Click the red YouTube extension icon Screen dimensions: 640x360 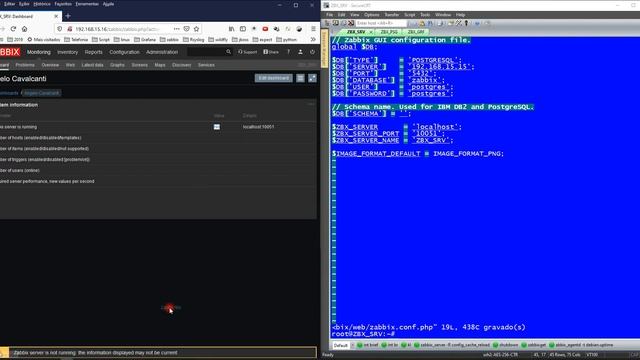[x=265, y=29]
